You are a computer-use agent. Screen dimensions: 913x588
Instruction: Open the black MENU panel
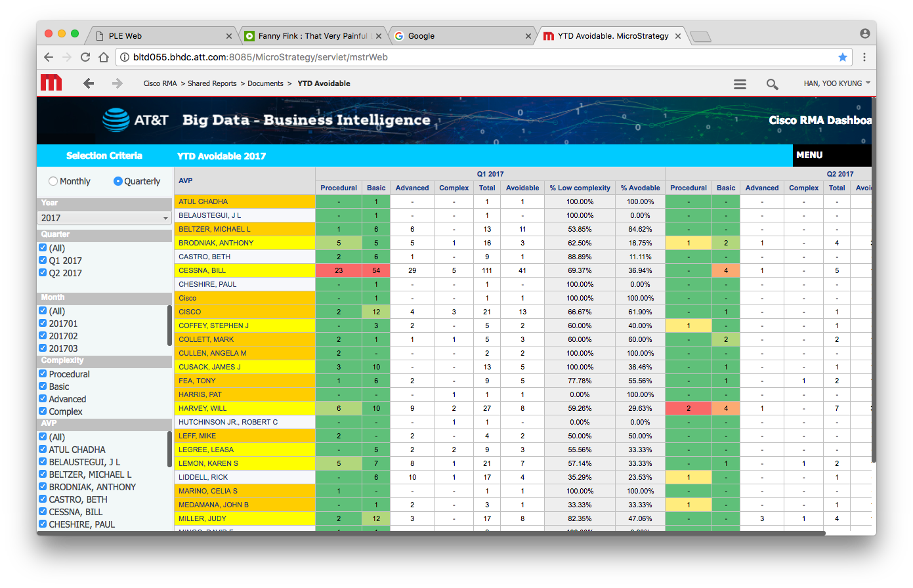(x=831, y=156)
